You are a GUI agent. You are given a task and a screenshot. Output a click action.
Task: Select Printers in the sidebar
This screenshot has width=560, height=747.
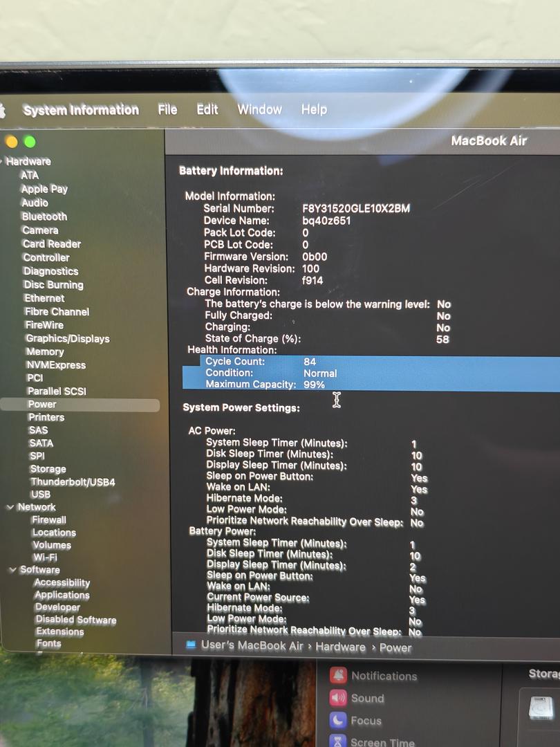(46, 417)
